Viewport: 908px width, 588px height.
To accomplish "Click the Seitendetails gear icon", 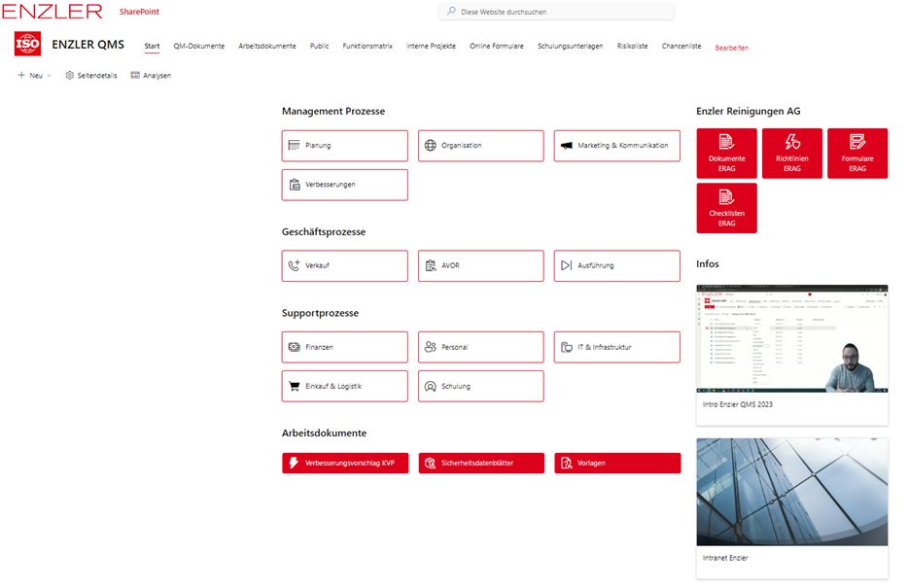I will pyautogui.click(x=70, y=75).
